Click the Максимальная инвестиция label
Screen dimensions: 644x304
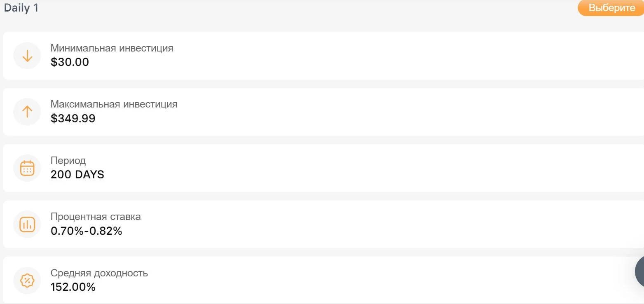point(114,104)
